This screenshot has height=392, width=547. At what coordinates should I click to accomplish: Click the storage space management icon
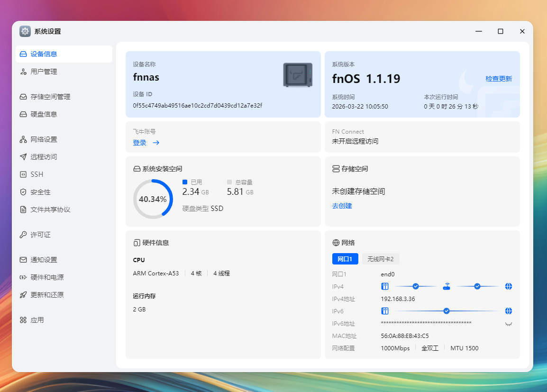point(23,97)
